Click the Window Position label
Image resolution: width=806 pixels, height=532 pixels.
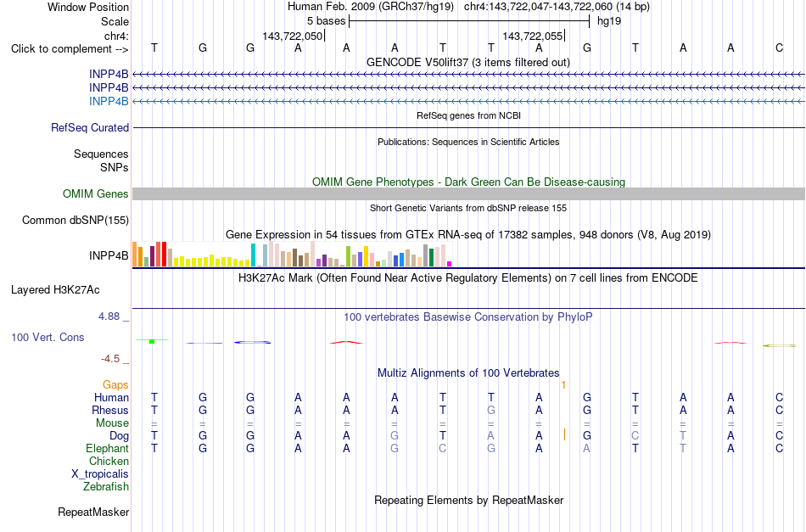tap(88, 7)
